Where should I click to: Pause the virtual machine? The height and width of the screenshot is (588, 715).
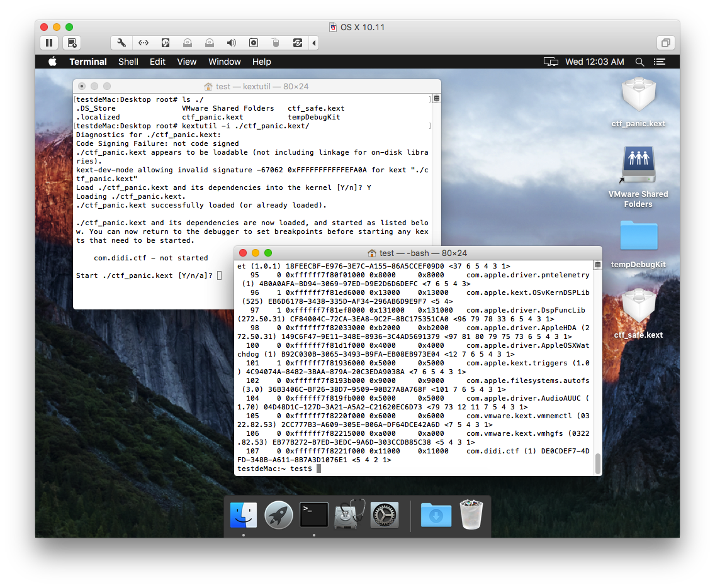click(x=49, y=42)
